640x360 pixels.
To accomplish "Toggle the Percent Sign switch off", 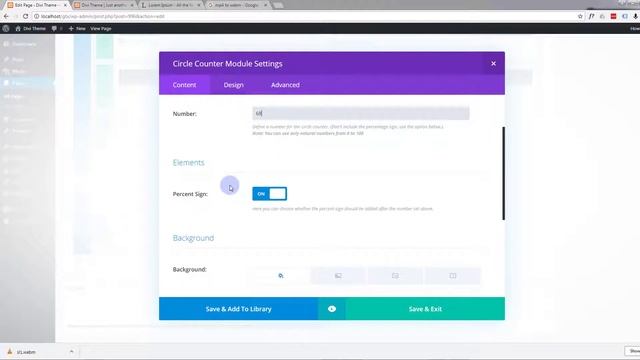I will coord(269,193).
